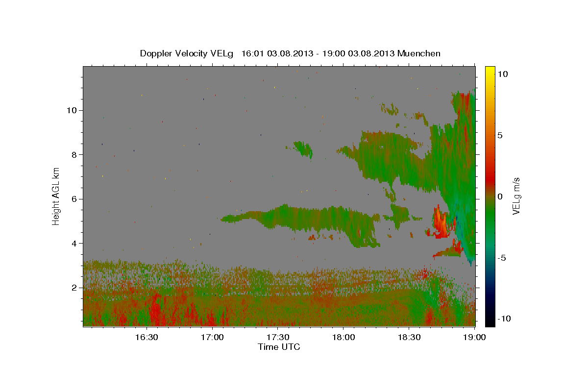Click the plot title "Doppler Velocity VELg"
Screen dimensions: 588x392
pyautogui.click(x=188, y=53)
